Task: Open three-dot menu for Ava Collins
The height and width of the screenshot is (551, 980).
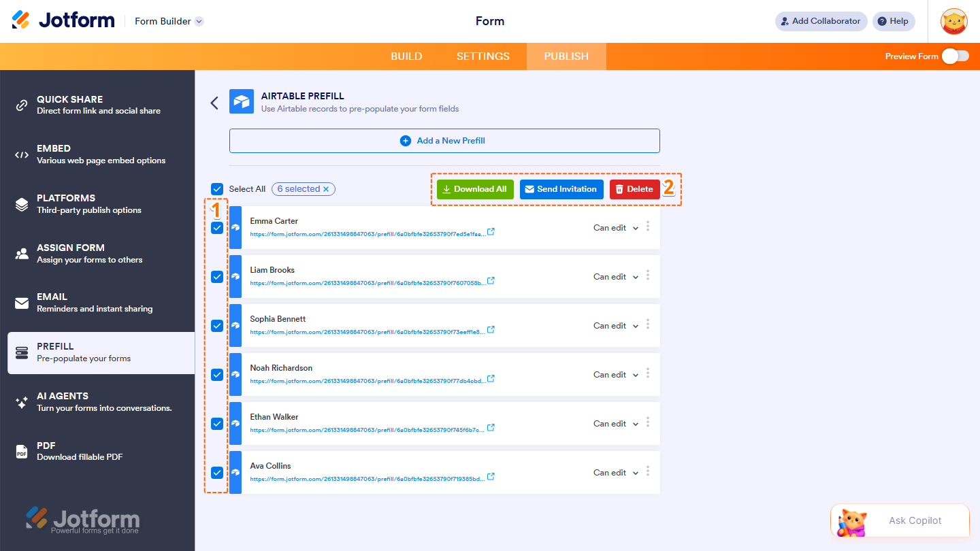Action: coord(648,471)
